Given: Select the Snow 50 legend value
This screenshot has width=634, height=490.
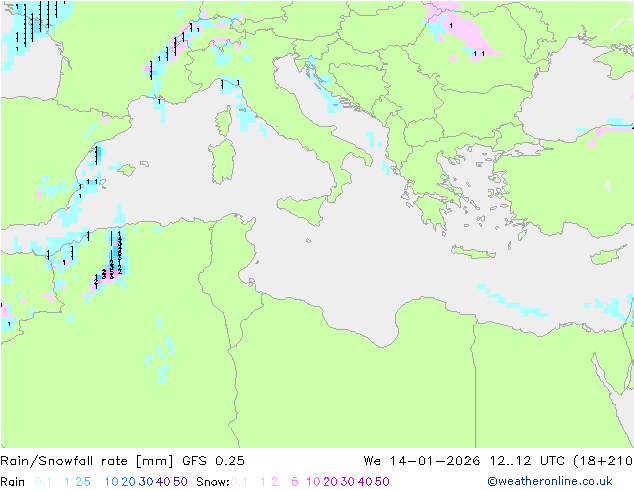Looking at the screenshot, I should [382, 482].
